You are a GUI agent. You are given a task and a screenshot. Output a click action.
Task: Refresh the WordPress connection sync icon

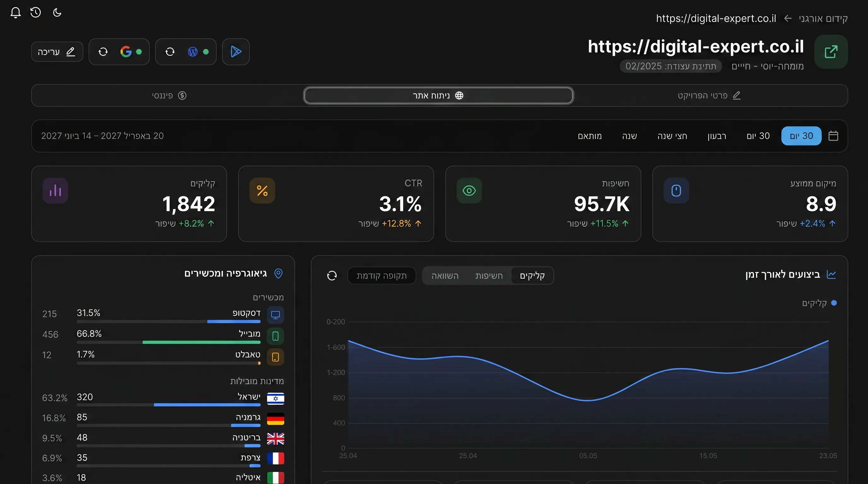[170, 52]
